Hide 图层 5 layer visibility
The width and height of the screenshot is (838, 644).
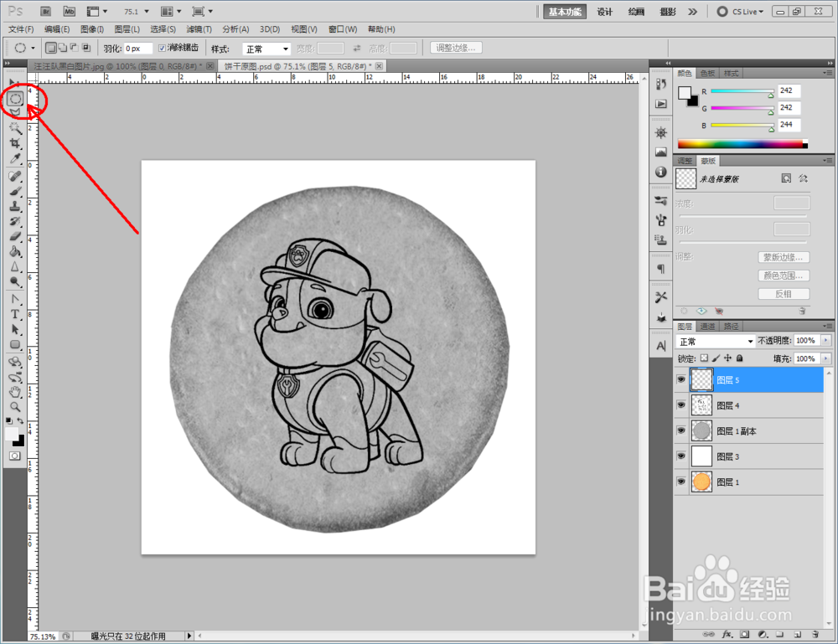(x=680, y=379)
